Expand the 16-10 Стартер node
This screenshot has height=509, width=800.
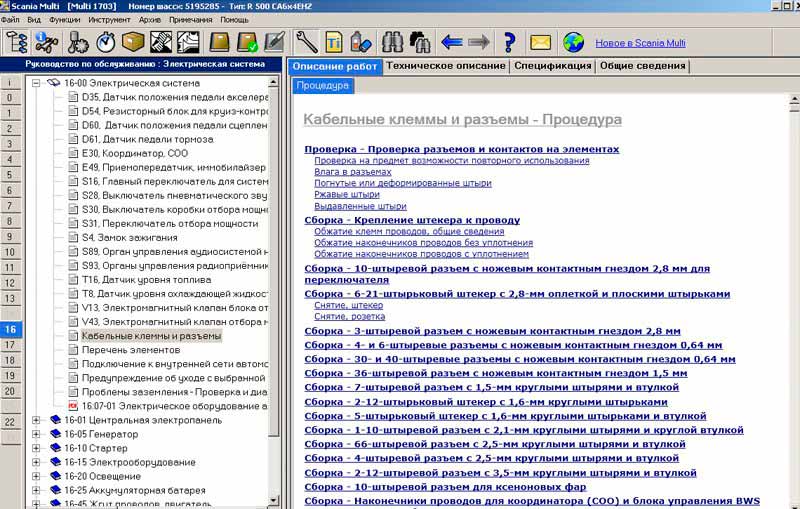pyautogui.click(x=36, y=448)
